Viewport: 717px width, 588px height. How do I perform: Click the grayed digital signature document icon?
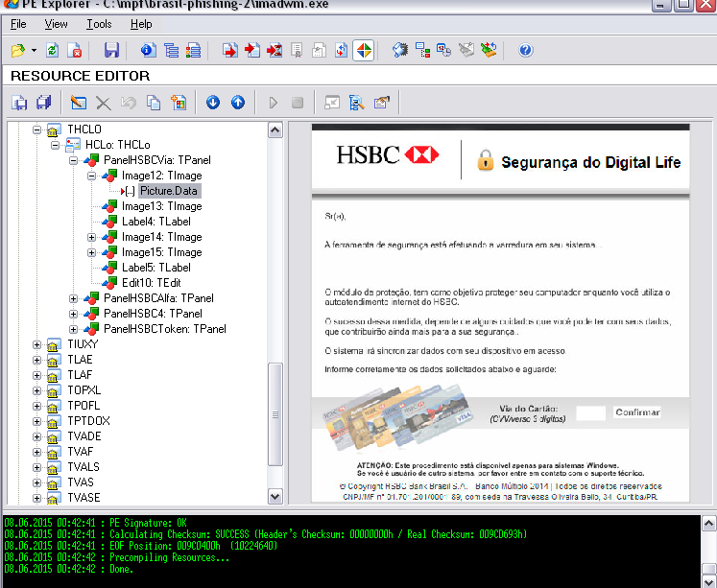[297, 50]
